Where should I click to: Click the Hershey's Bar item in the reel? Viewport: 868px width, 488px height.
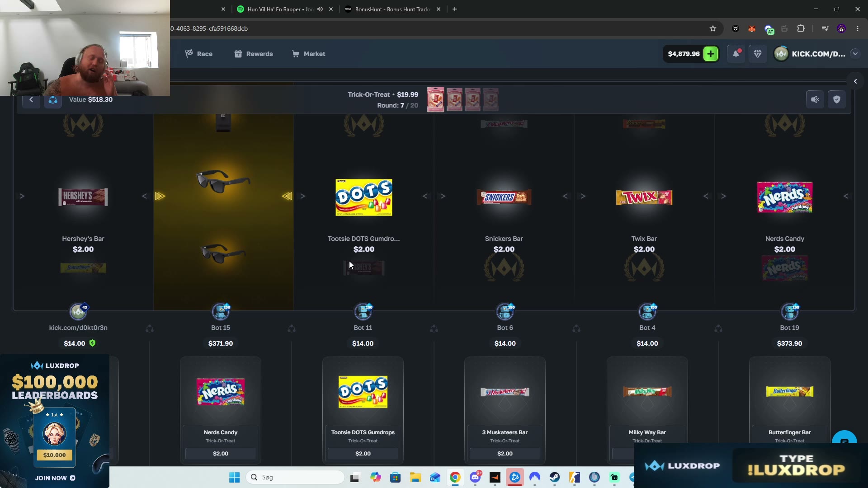[x=83, y=197]
